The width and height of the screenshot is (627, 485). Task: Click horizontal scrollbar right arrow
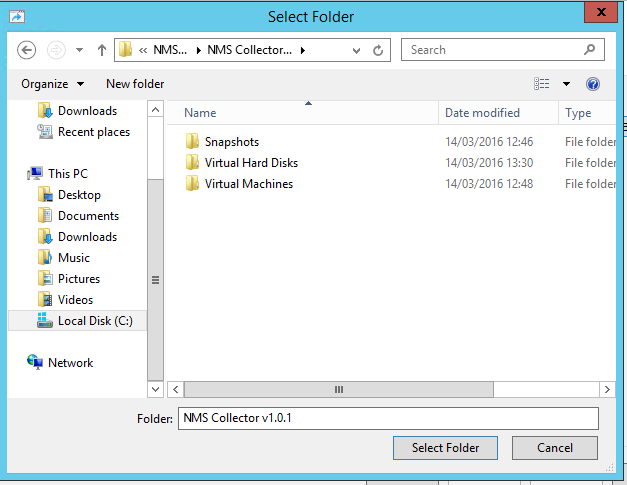click(607, 389)
